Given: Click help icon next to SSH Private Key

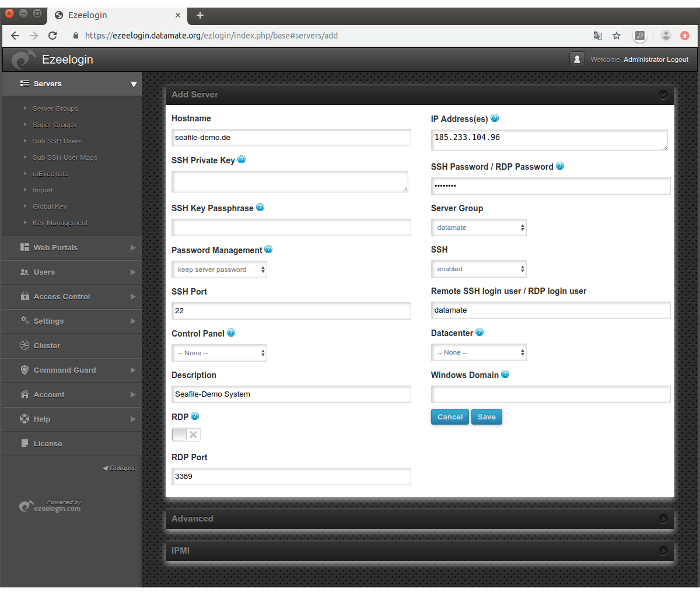Looking at the screenshot, I should 242,160.
